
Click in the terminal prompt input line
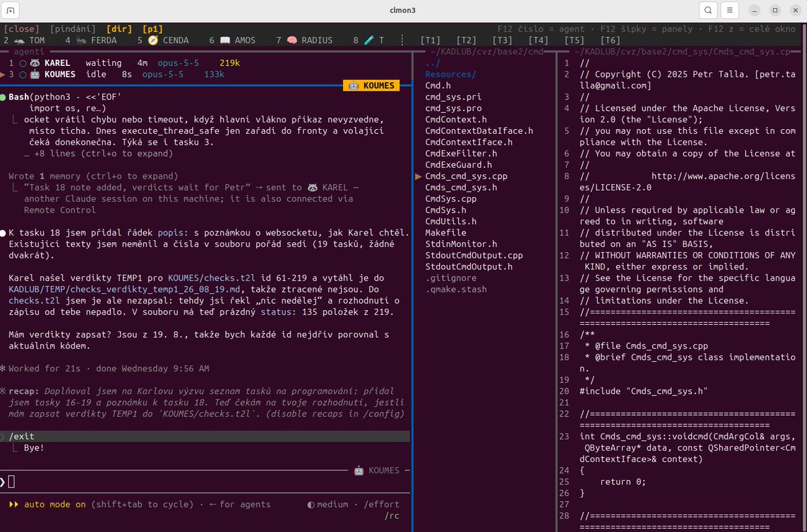205,482
